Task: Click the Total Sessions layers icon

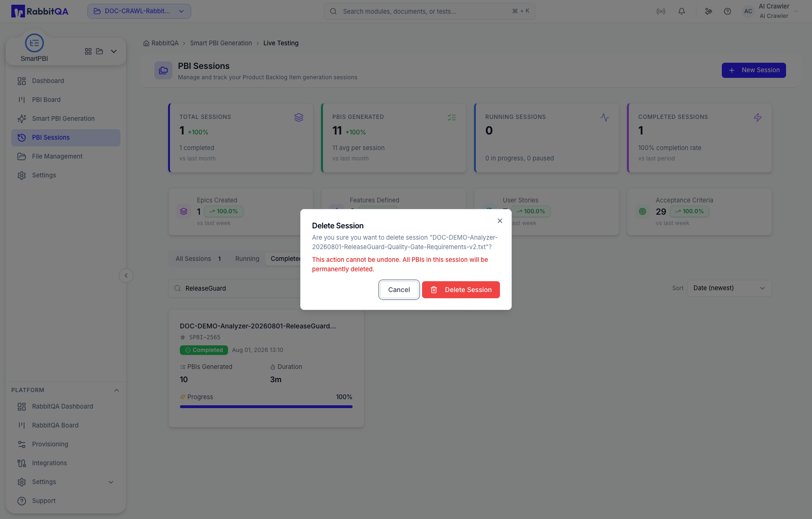Action: pos(299,117)
